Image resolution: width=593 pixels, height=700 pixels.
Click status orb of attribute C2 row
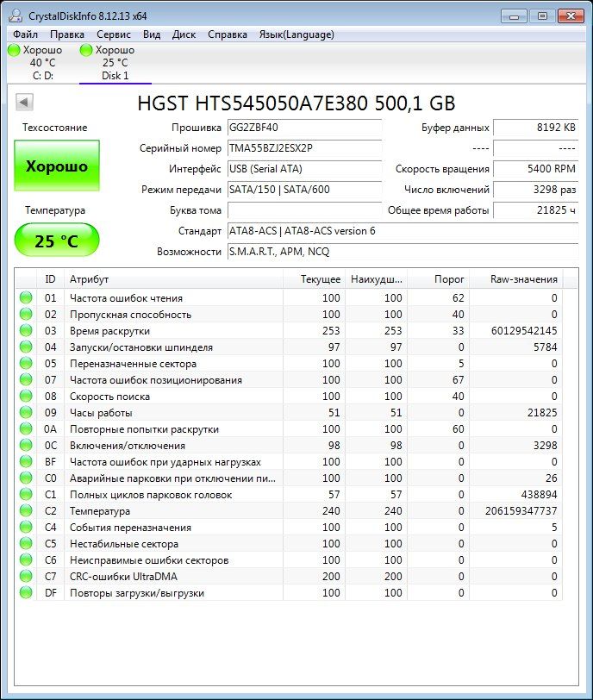(26, 510)
